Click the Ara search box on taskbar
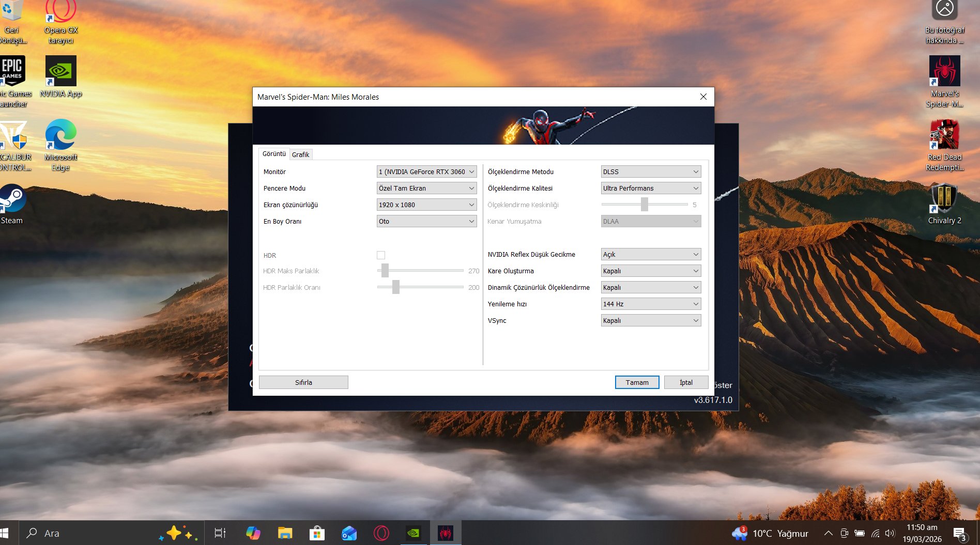980x545 pixels. coord(111,533)
